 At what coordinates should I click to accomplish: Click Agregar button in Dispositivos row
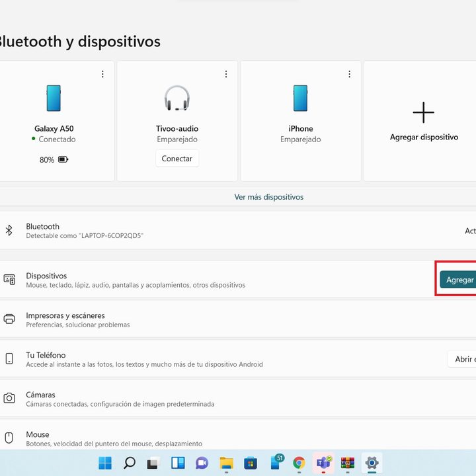[x=457, y=280]
